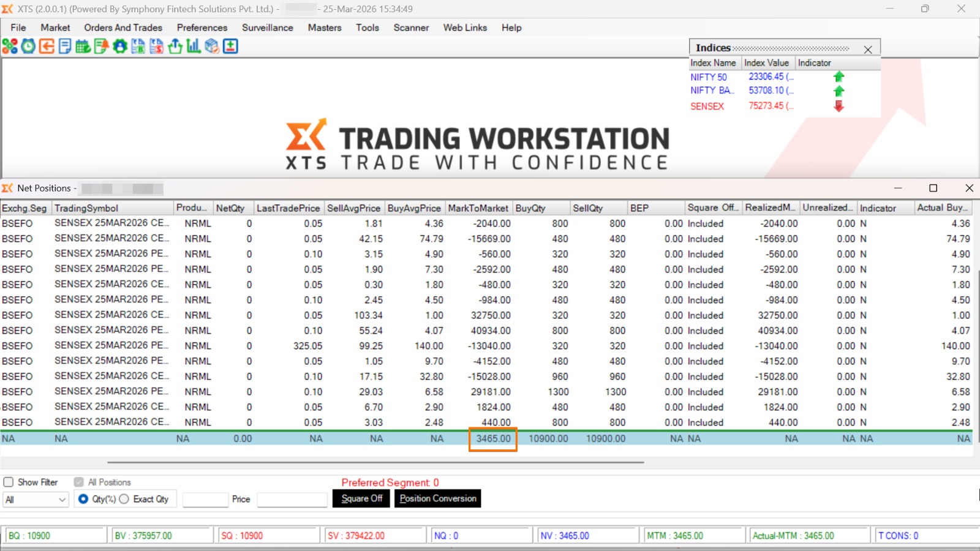Screen dimensions: 980x551
Task: Click the green bar chart toolbar icon
Action: 194,47
